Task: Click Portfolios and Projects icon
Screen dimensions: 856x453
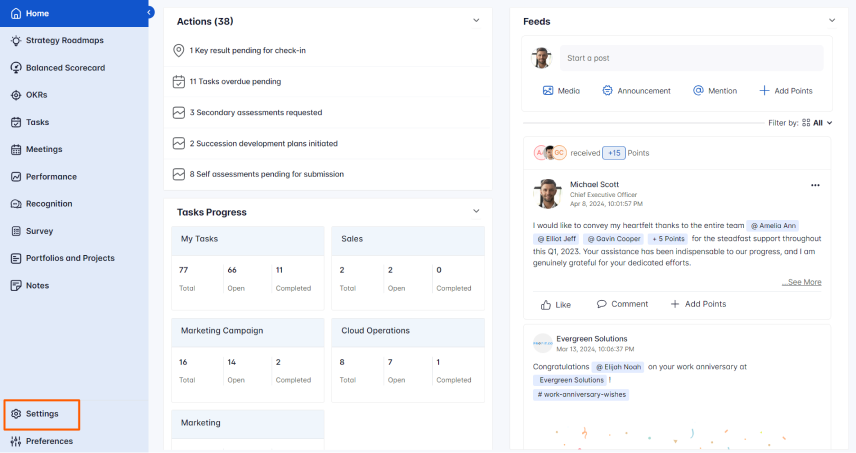Action: (x=16, y=258)
